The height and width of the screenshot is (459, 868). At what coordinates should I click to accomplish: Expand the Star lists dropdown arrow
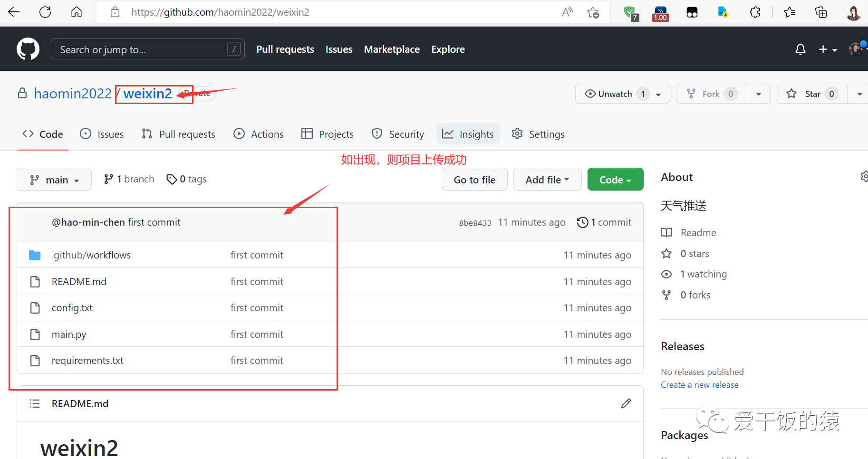tap(859, 94)
